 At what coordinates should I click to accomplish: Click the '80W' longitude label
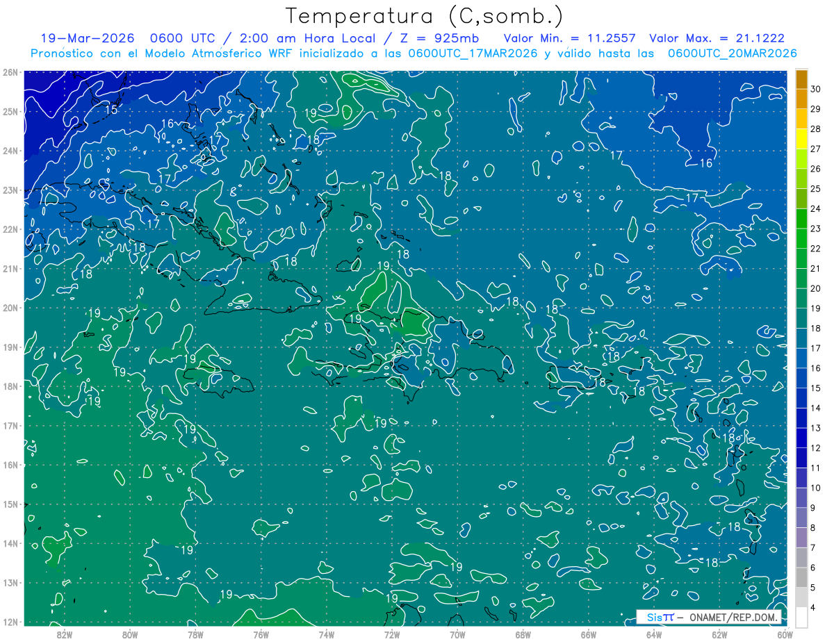[130, 634]
